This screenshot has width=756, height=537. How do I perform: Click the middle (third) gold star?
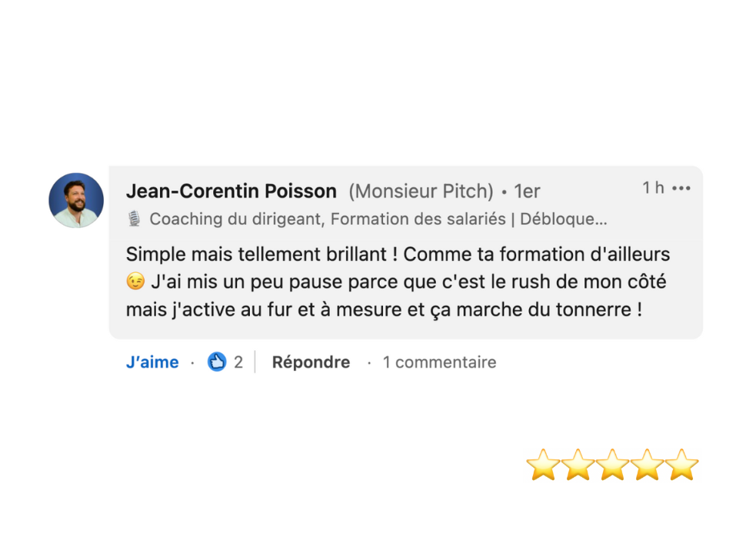coord(612,465)
